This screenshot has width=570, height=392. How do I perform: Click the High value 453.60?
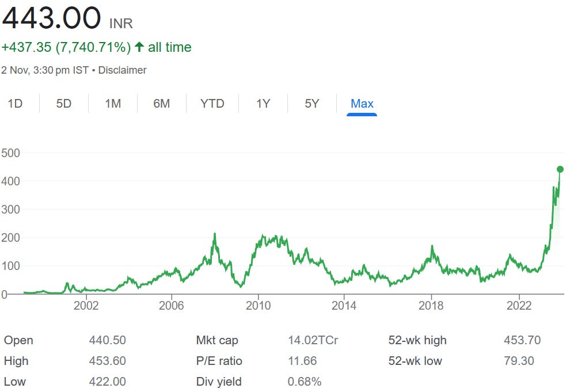pos(108,361)
